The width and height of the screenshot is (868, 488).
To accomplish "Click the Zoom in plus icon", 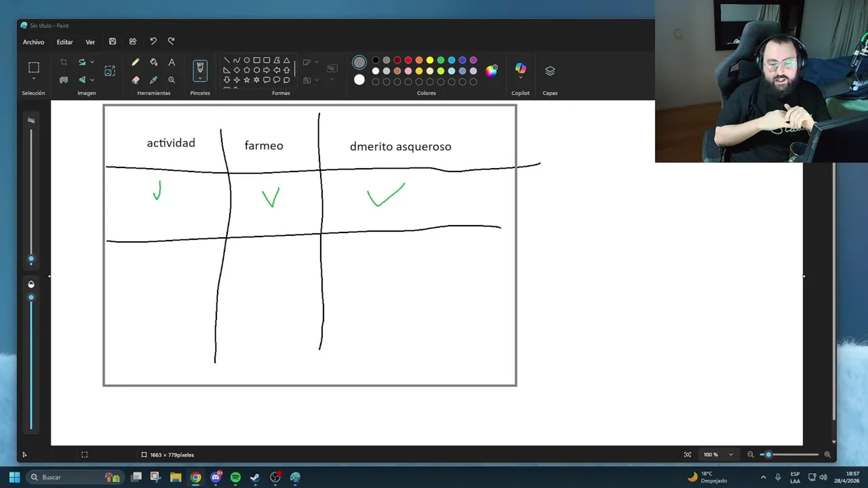I will pyautogui.click(x=827, y=455).
